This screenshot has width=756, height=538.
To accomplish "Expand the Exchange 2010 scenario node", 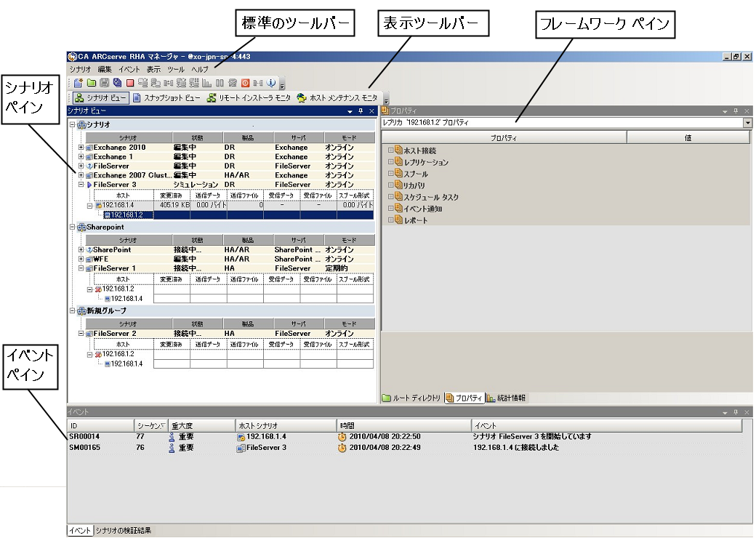I will tap(81, 148).
